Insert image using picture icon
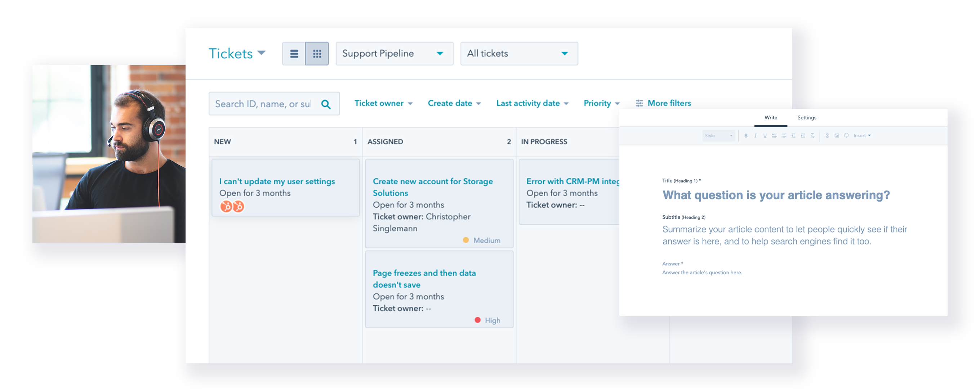Image resolution: width=980 pixels, height=391 pixels. pos(837,136)
